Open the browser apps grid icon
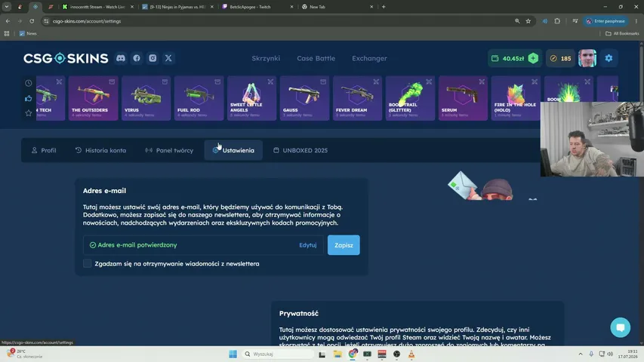This screenshot has width=644, height=362. pyautogui.click(x=7, y=34)
